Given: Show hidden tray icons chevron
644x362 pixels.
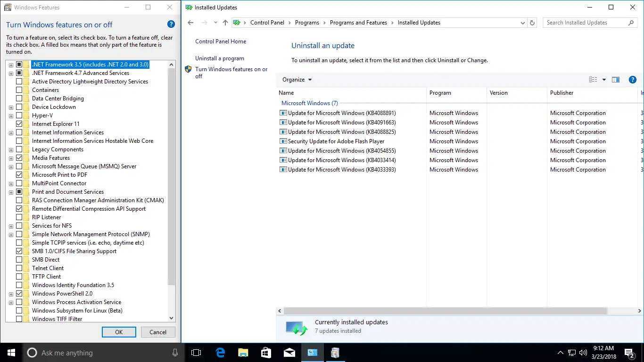Looking at the screenshot, I should point(561,353).
